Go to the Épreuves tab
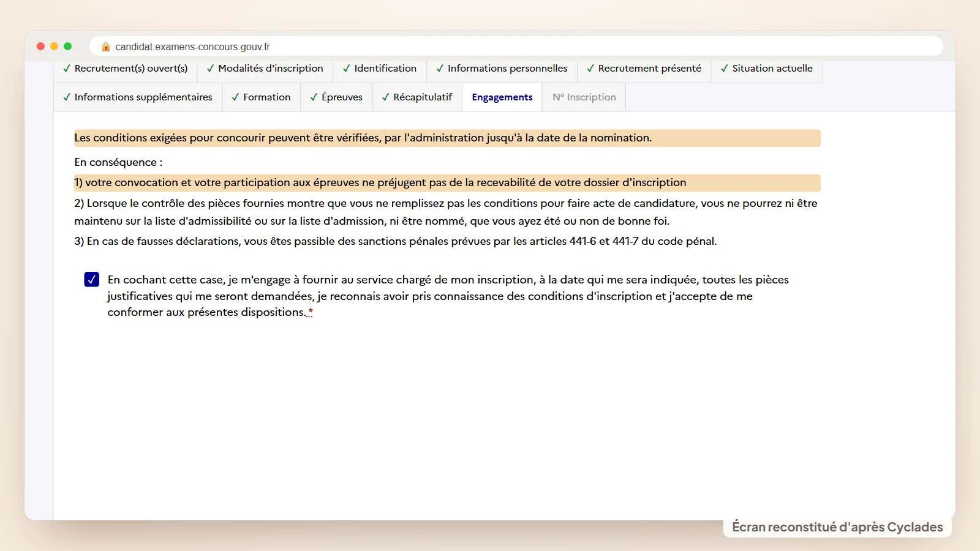The height and width of the screenshot is (551, 980). coord(336,97)
